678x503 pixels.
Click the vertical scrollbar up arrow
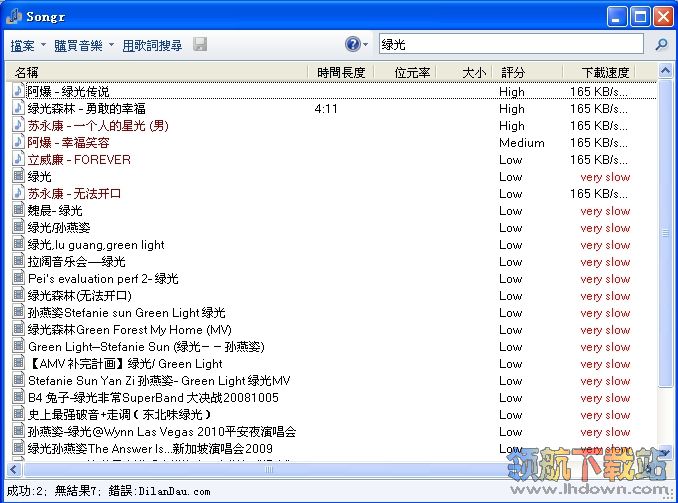(665, 70)
